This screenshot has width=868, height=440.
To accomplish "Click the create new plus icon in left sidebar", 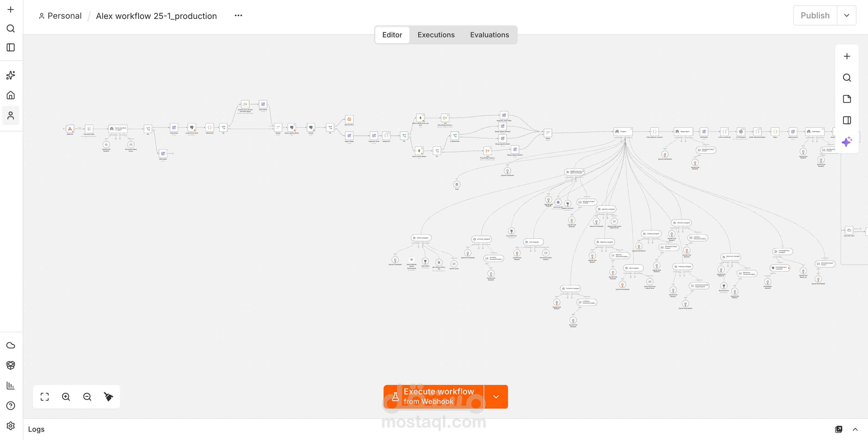I will pos(11,9).
